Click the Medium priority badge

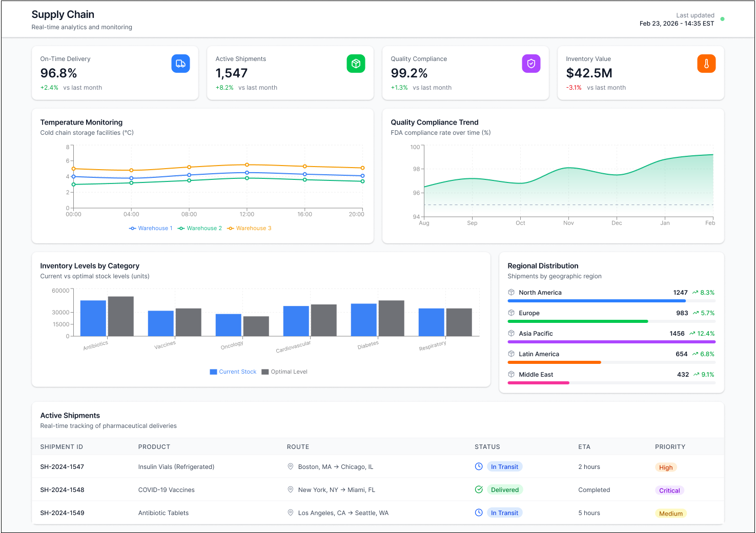671,514
